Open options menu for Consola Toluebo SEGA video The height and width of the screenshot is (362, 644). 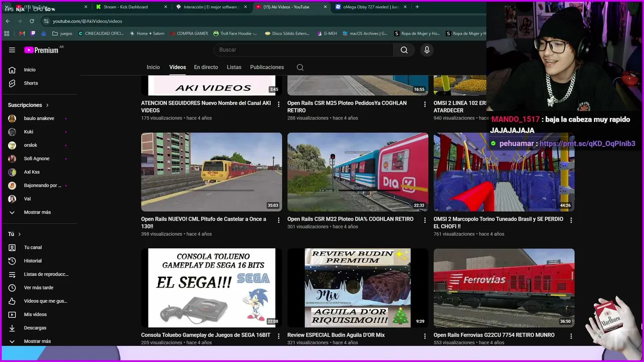coord(279,336)
